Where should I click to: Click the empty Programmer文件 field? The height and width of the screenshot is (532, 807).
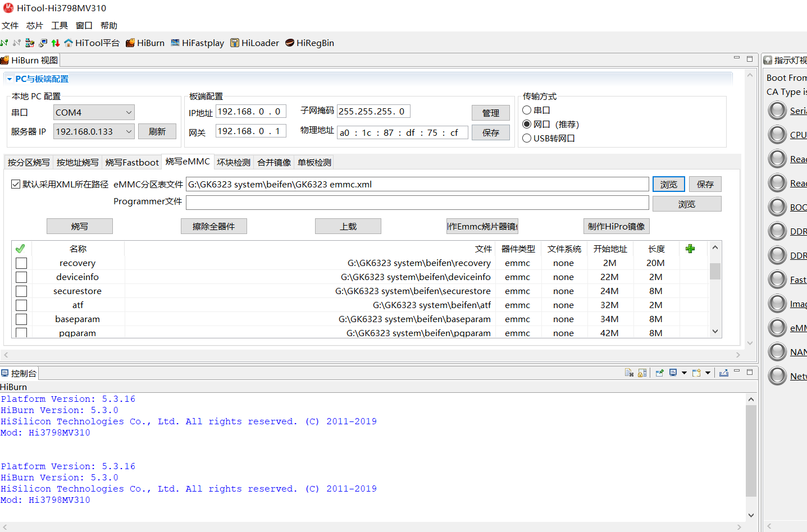(417, 203)
